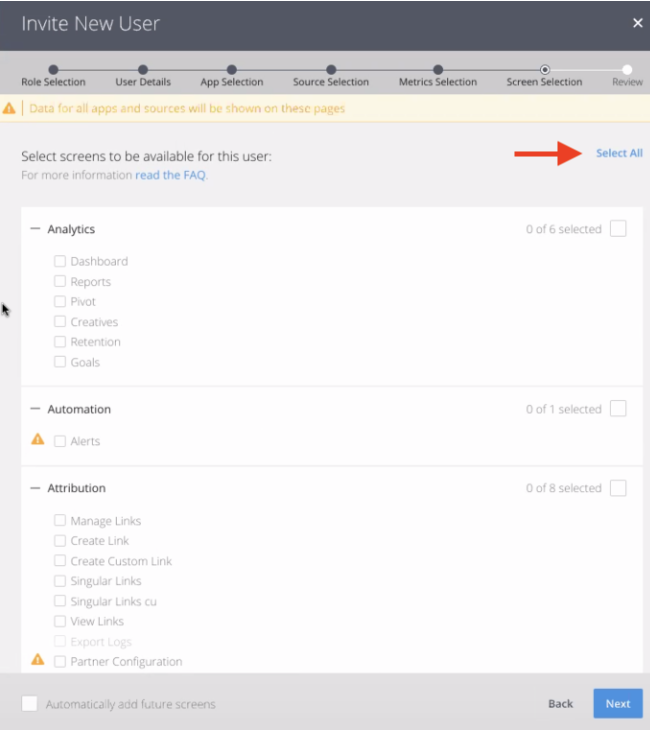Click Select All screens link

(619, 153)
